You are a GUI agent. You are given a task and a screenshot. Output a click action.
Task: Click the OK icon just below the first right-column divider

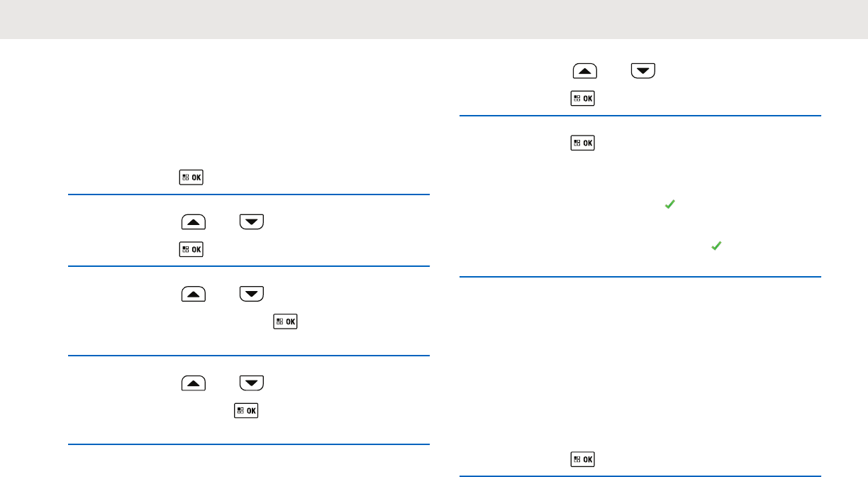point(583,143)
